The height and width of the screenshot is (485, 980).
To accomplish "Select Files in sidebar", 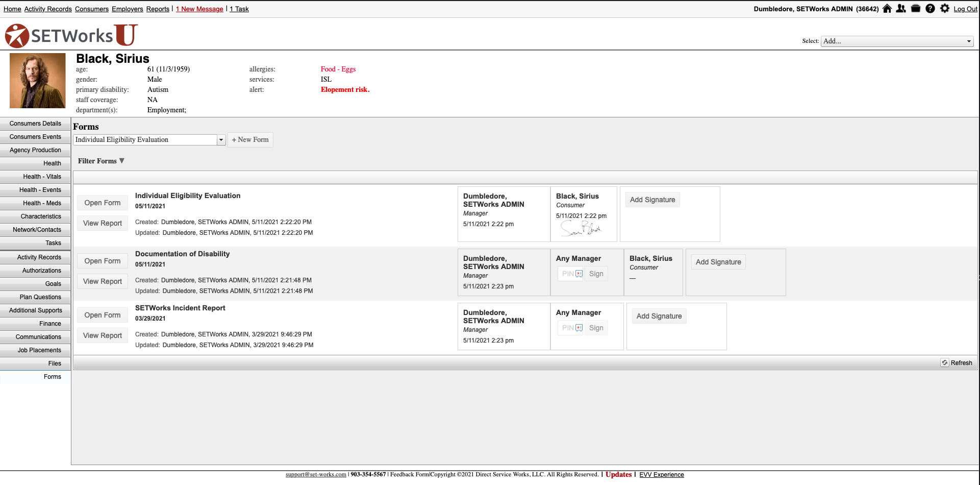I will [x=35, y=363].
